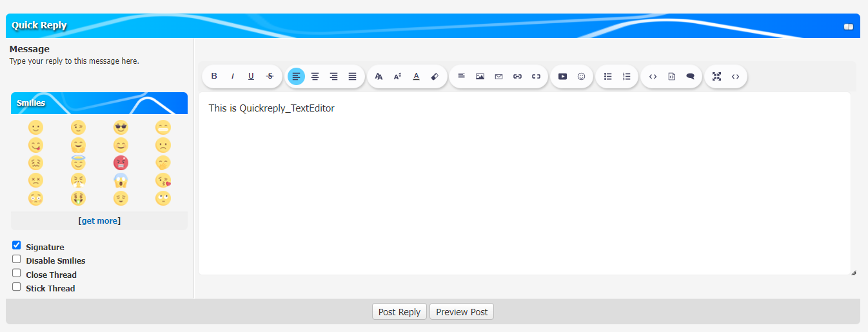868x332 pixels.
Task: Collapse the Quick Reply panel
Action: pos(848,26)
